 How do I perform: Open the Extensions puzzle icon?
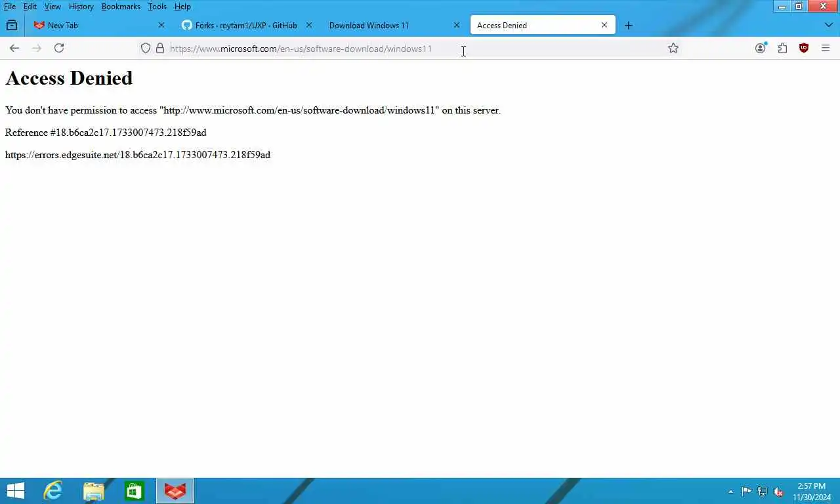pyautogui.click(x=782, y=48)
